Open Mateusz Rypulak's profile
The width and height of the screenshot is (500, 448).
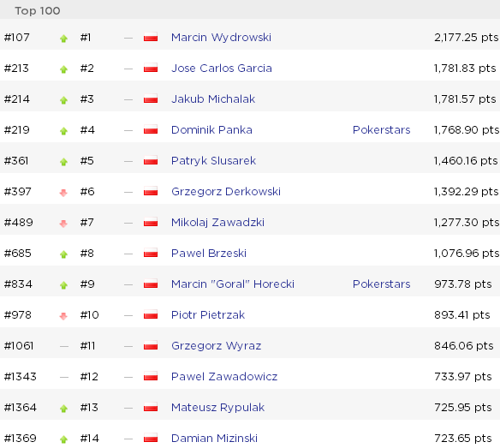click(x=217, y=408)
